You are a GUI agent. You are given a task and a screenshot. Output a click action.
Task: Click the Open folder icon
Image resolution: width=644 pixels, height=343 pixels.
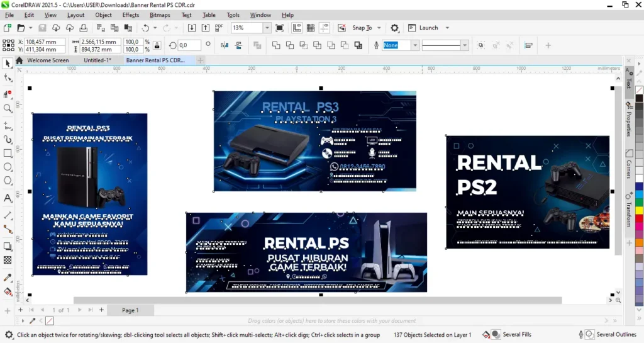21,28
